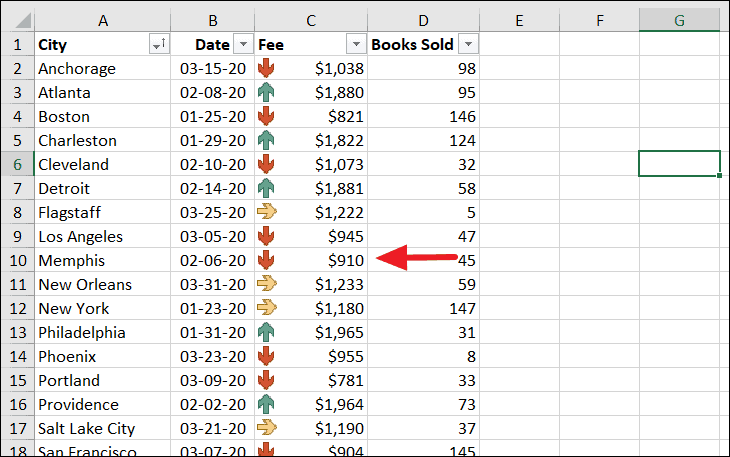Select column A header

(103, 20)
